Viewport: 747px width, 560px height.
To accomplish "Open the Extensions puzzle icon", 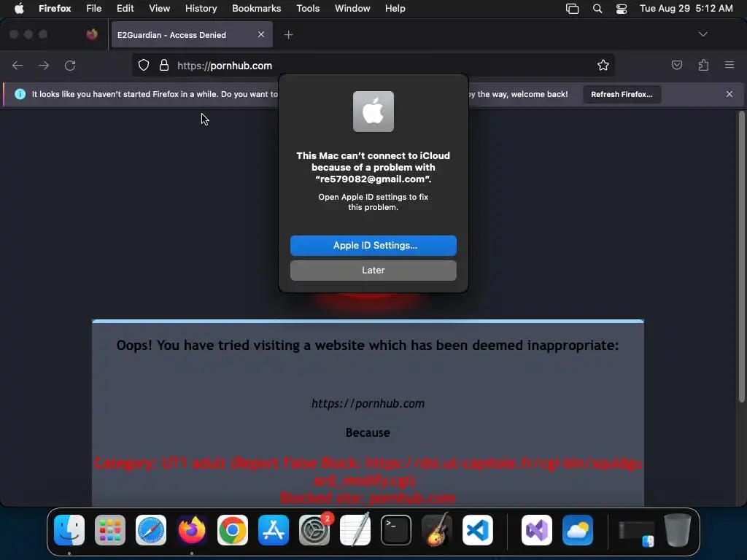I will tap(703, 65).
